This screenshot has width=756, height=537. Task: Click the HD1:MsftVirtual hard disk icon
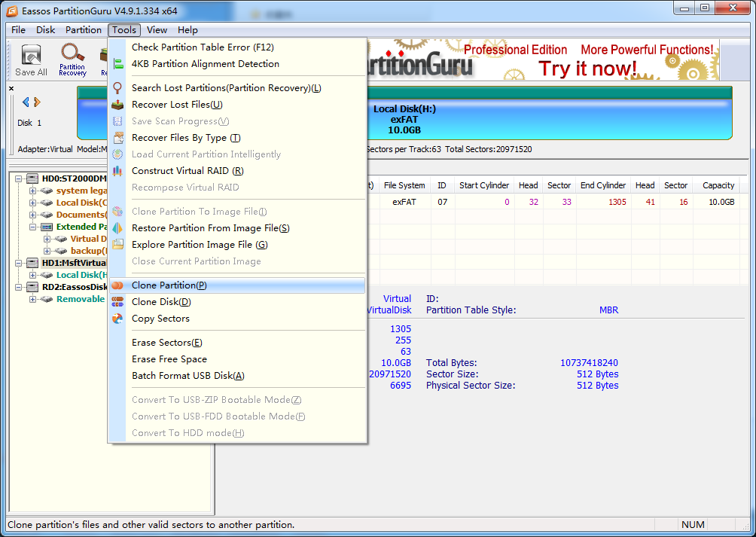[32, 263]
